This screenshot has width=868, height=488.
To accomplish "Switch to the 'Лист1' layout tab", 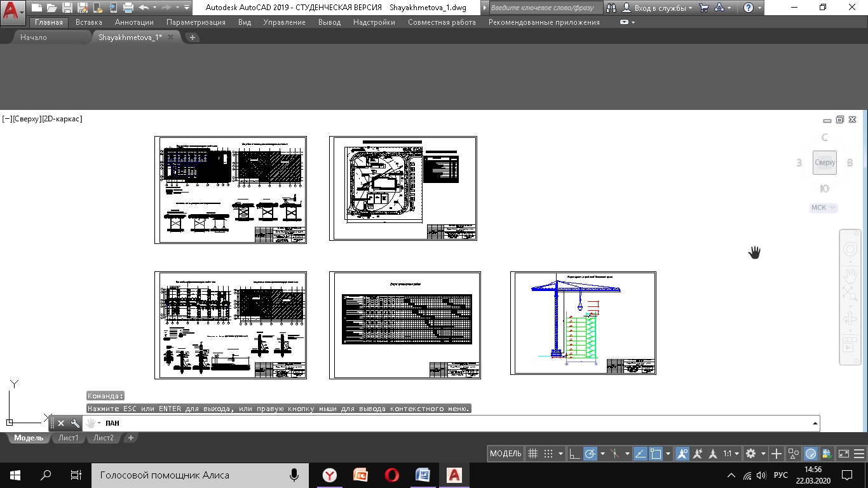I will (69, 438).
